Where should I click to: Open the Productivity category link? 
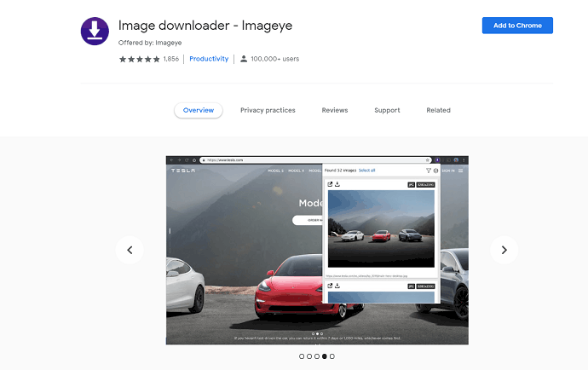(x=209, y=59)
